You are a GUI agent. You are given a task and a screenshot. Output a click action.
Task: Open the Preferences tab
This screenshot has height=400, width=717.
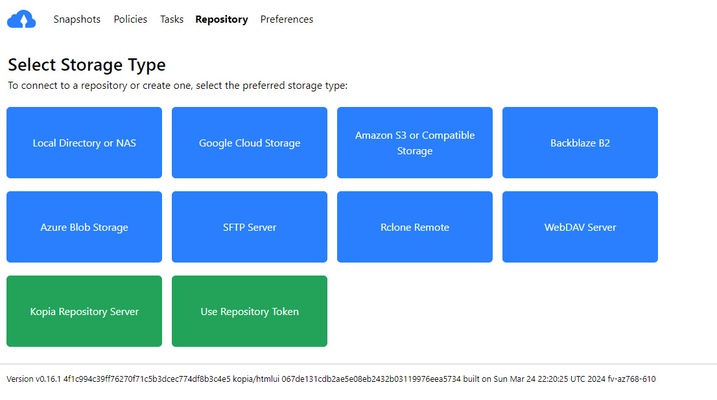[286, 19]
